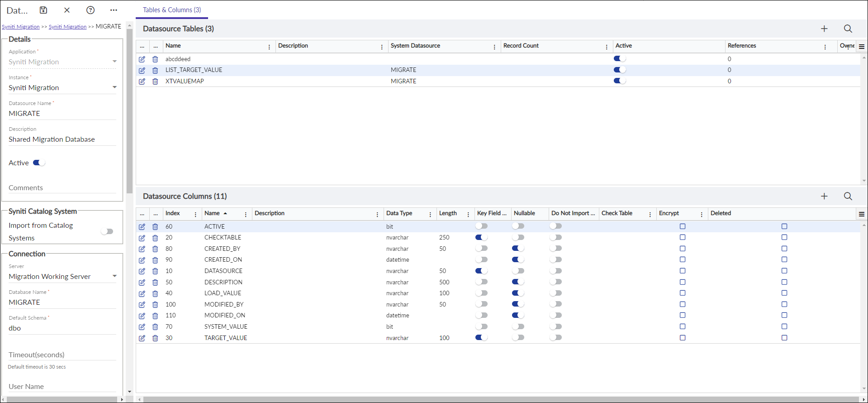Add a new datasource column with the plus icon
868x403 pixels.
pos(824,196)
